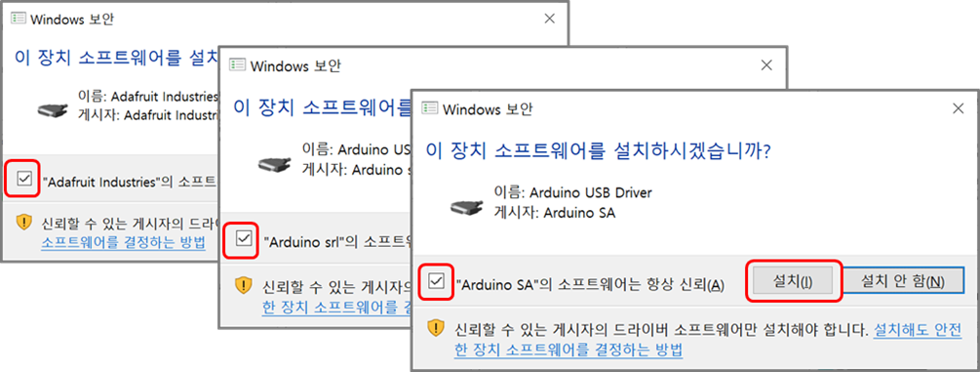Click warning shield icon in Adafruit dialog
Image resolution: width=980 pixels, height=372 pixels.
pyautogui.click(x=23, y=222)
